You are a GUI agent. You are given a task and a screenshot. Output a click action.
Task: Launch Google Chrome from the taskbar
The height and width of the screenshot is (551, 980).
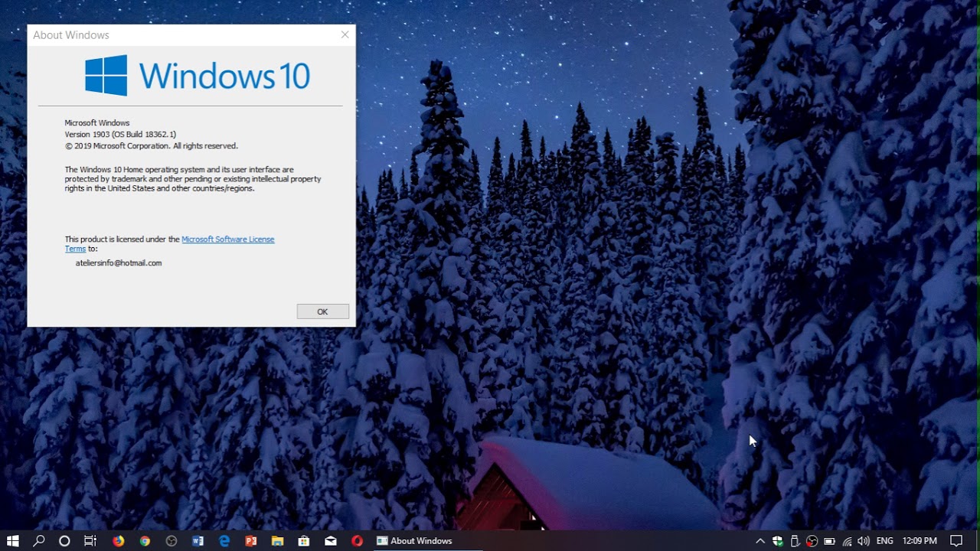coord(145,541)
